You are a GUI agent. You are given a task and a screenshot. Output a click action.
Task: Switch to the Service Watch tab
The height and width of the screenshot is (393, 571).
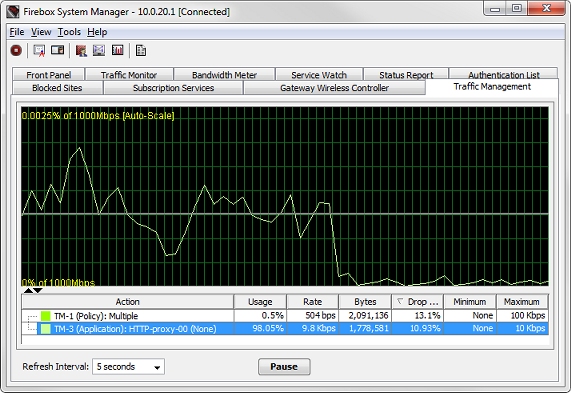pos(319,74)
